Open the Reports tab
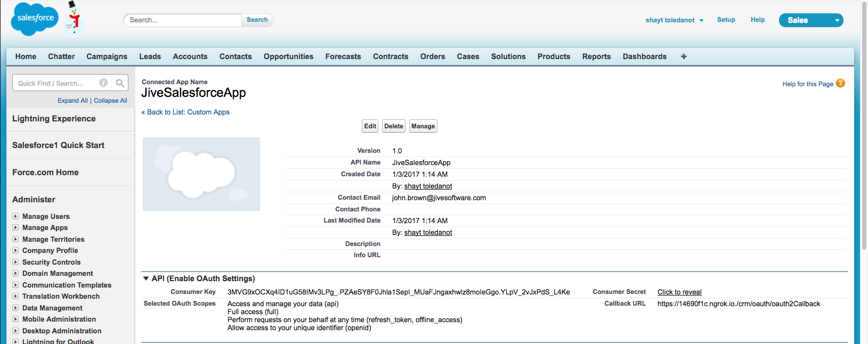 coord(596,56)
